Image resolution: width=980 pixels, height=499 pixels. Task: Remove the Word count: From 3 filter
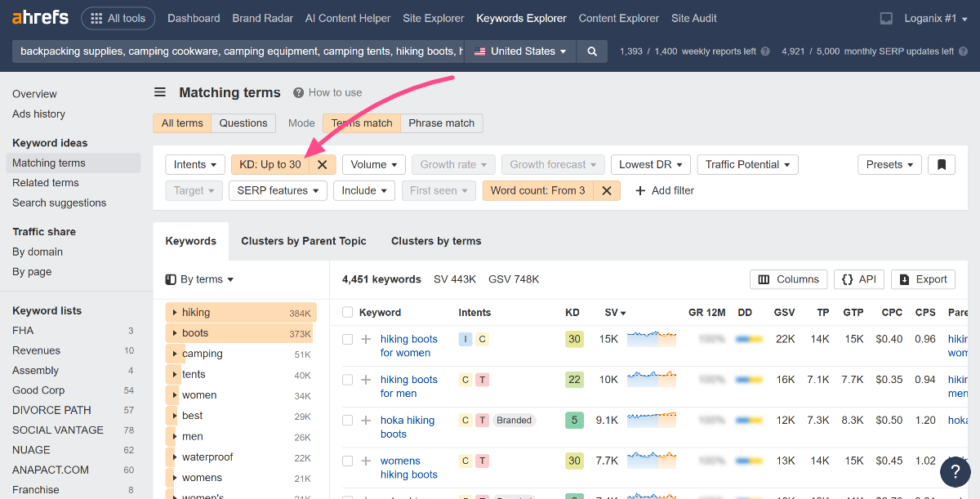[x=607, y=190]
